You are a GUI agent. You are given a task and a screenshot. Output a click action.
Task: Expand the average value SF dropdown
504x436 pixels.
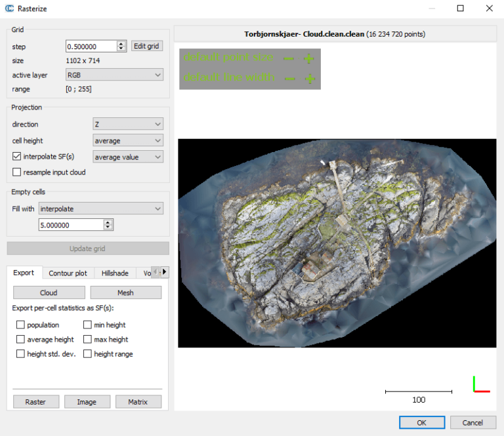(128, 157)
